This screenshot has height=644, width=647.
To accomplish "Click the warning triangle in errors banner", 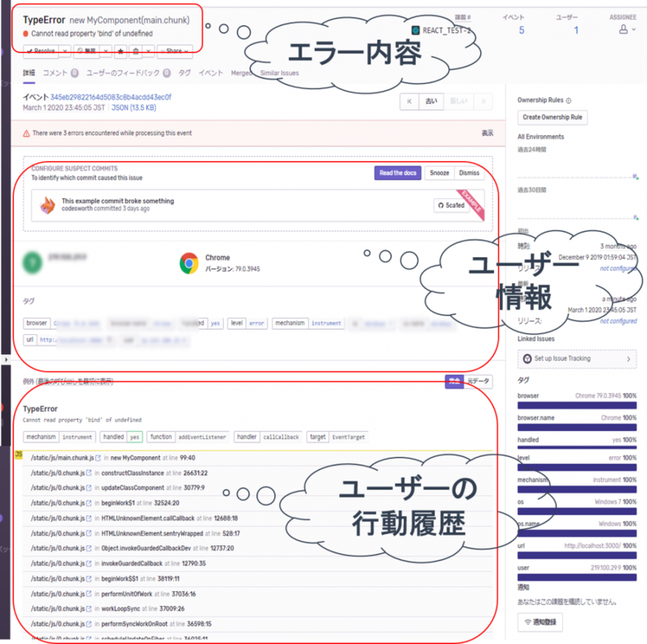I will (27, 133).
